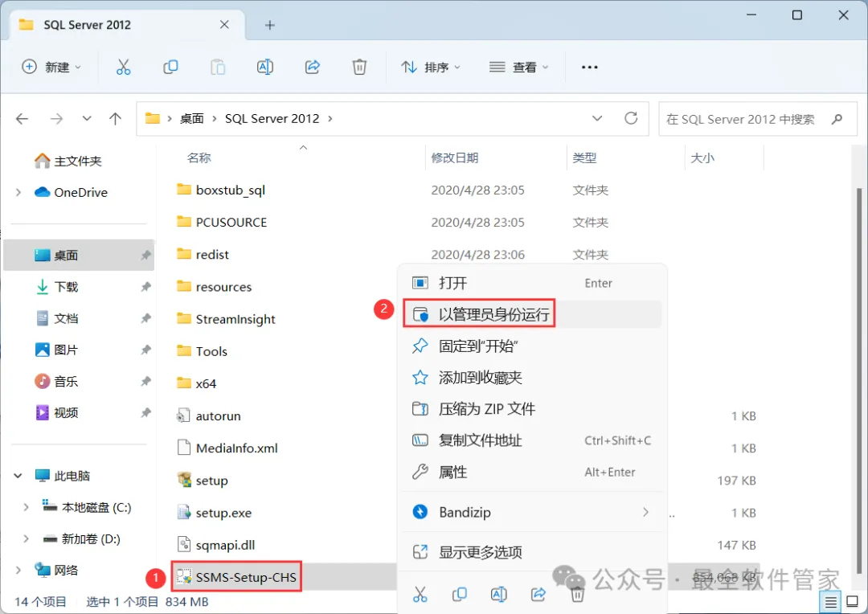Screen dimensions: 868x614
Task: Expand the address bar history dropdown
Action: click(x=597, y=118)
